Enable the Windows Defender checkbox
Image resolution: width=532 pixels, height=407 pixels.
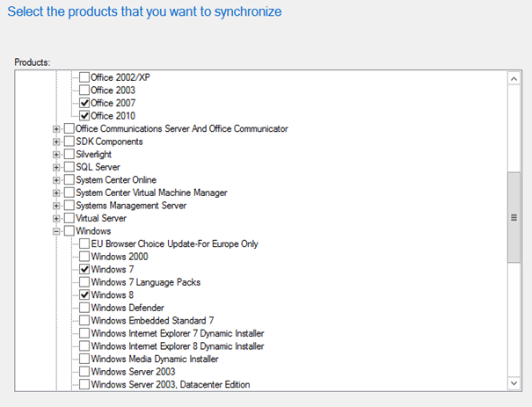click(84, 308)
